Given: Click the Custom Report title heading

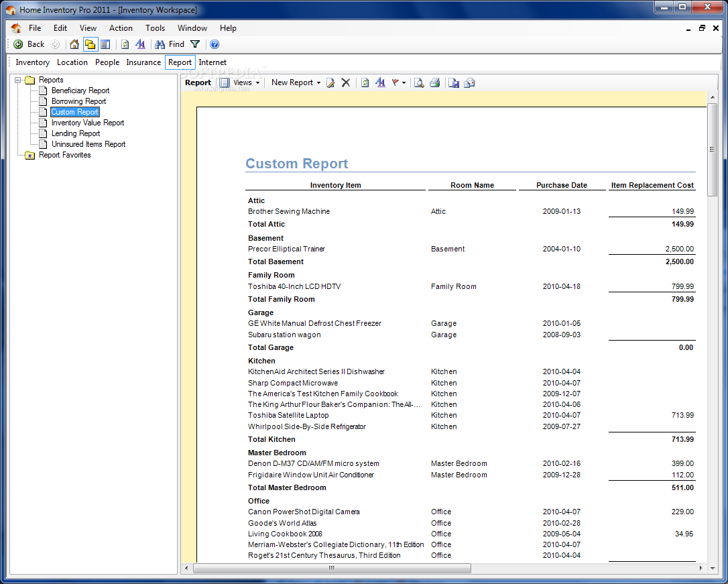Looking at the screenshot, I should [297, 164].
